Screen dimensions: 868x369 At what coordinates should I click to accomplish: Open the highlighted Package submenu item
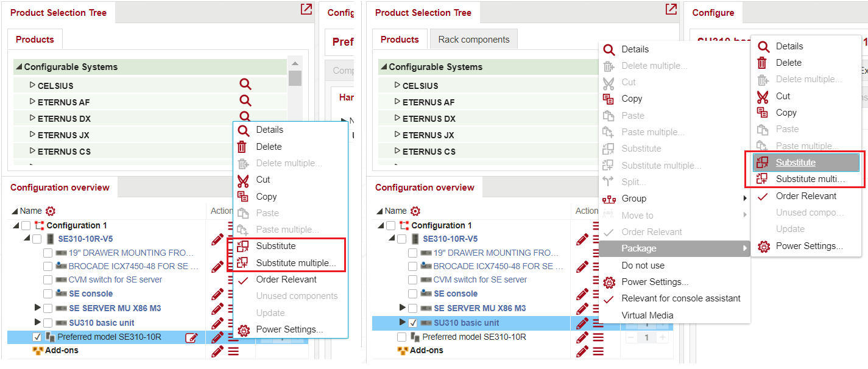click(674, 248)
